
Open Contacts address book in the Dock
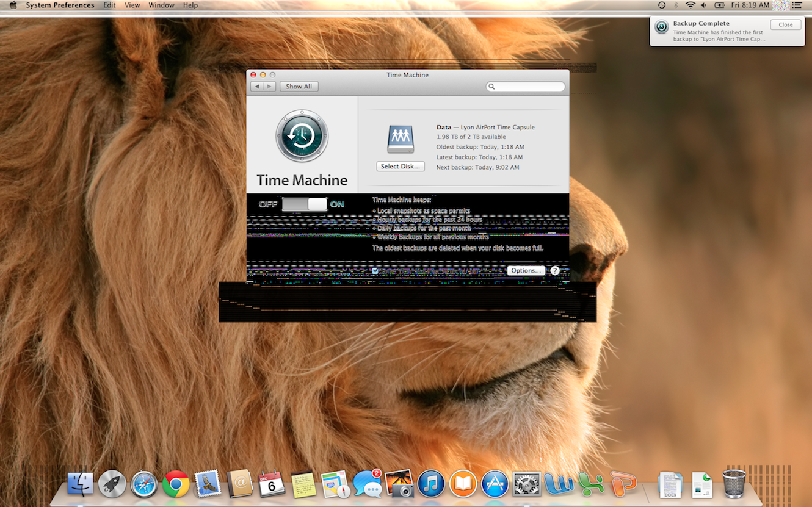coord(240,484)
